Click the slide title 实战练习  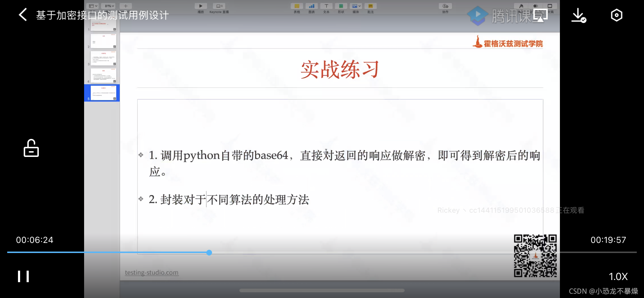click(340, 69)
